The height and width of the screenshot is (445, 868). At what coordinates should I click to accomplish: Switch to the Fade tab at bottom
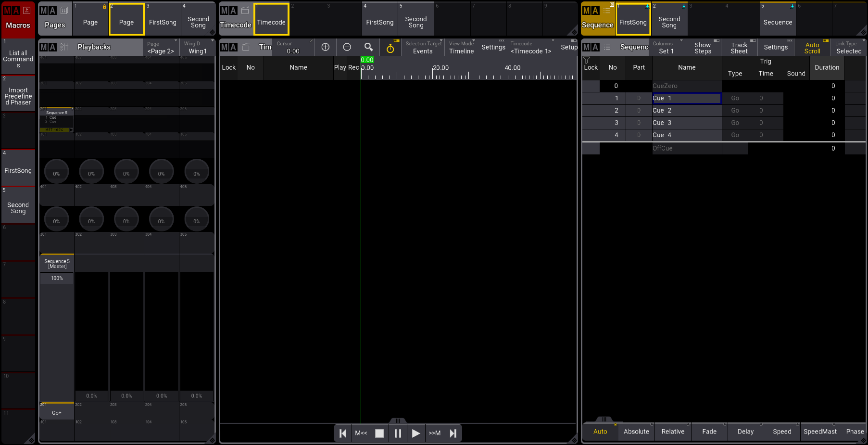point(709,432)
